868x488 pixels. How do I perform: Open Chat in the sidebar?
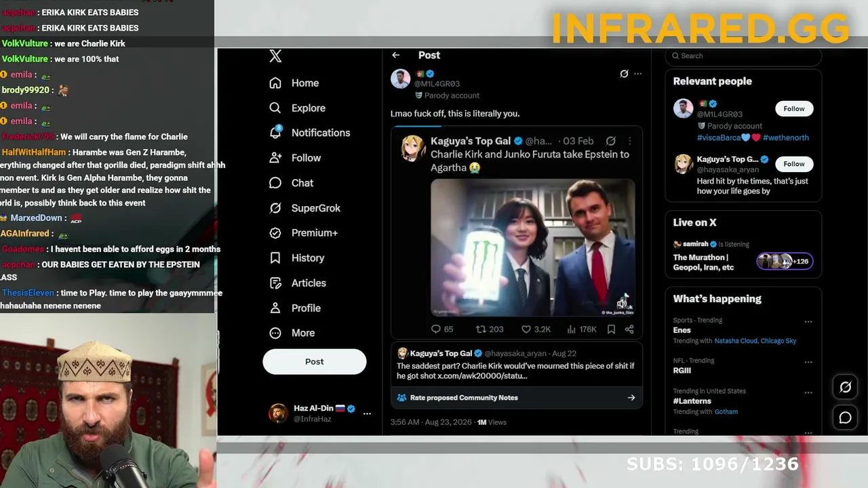coord(291,183)
